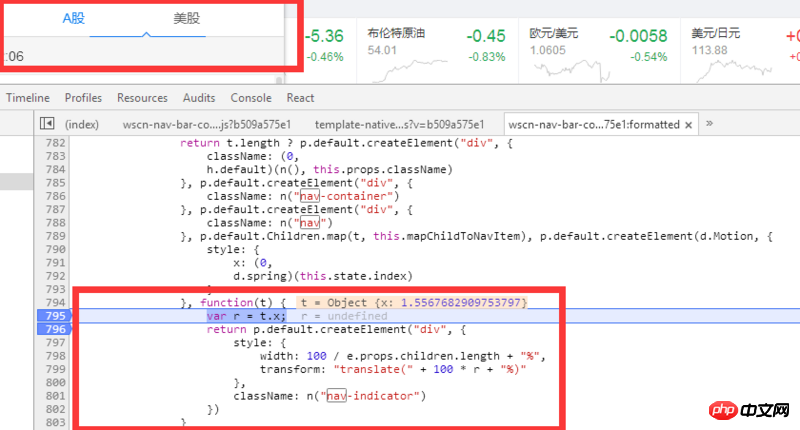Show more source tabs via chevron
This screenshot has height=430, width=800.
pyautogui.click(x=709, y=123)
